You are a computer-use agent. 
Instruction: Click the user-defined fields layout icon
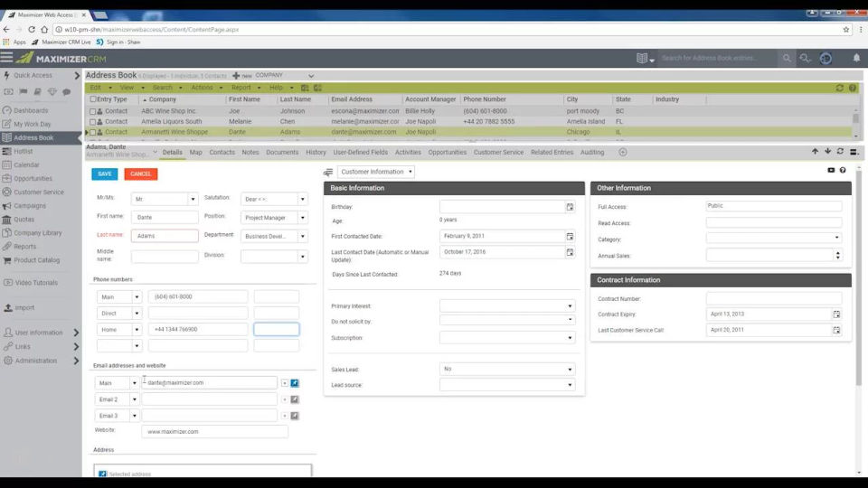click(328, 172)
